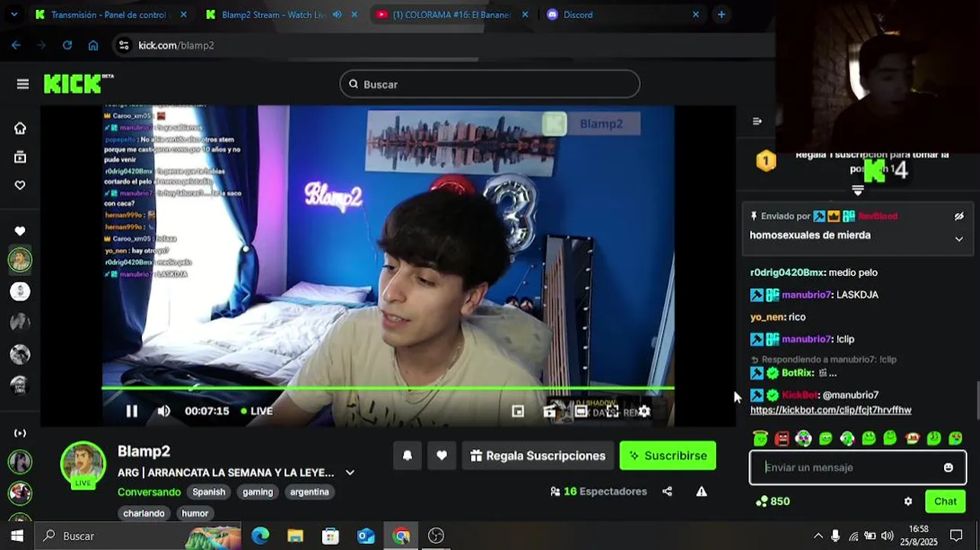This screenshot has height=550, width=980.
Task: Insert the first green emote in quick row
Action: pos(760,438)
